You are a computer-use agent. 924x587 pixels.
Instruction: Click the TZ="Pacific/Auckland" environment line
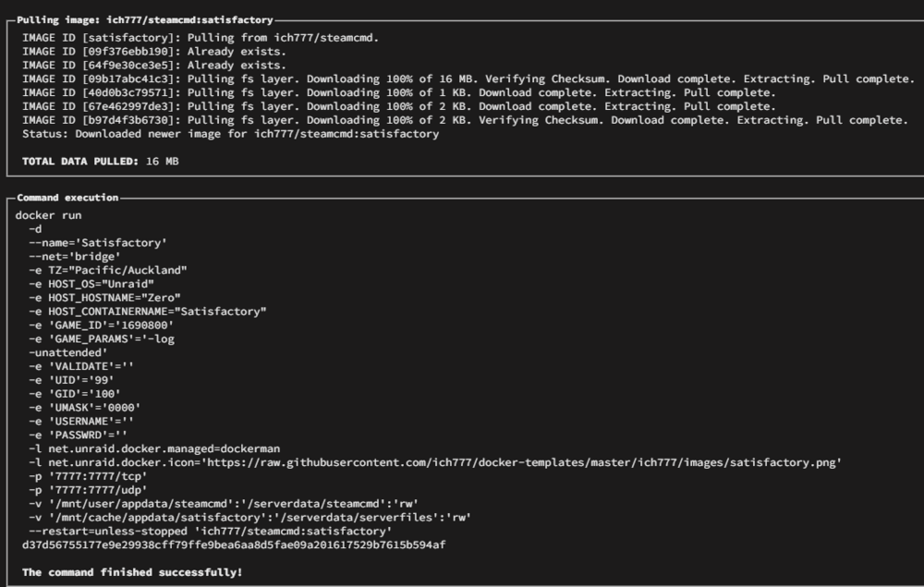click(108, 270)
